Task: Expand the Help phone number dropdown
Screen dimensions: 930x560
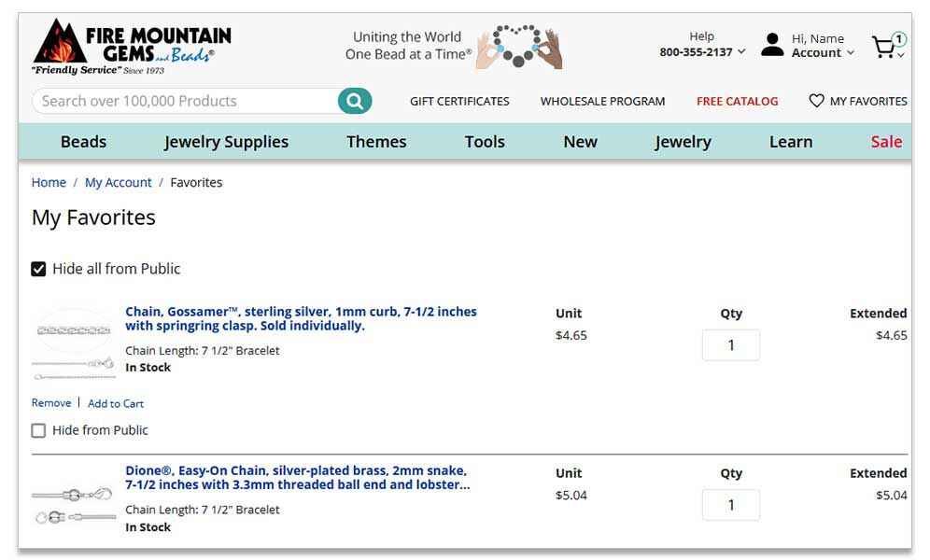Action: [741, 52]
